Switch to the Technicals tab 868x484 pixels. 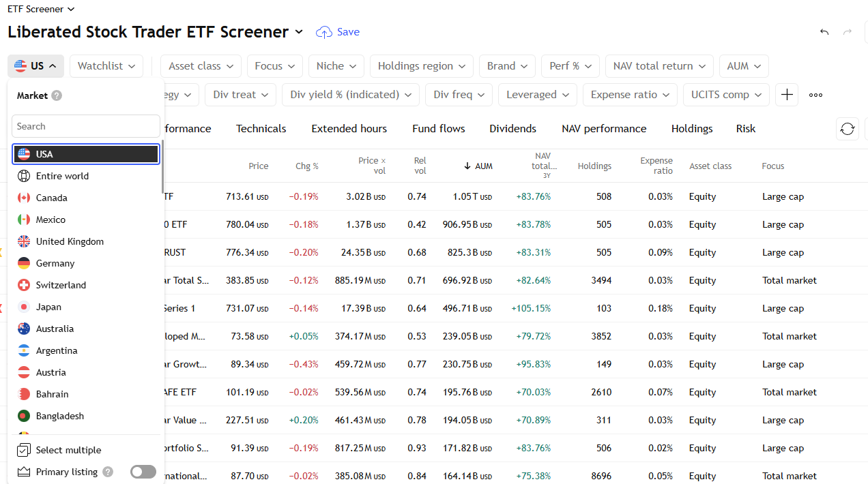[x=261, y=129]
